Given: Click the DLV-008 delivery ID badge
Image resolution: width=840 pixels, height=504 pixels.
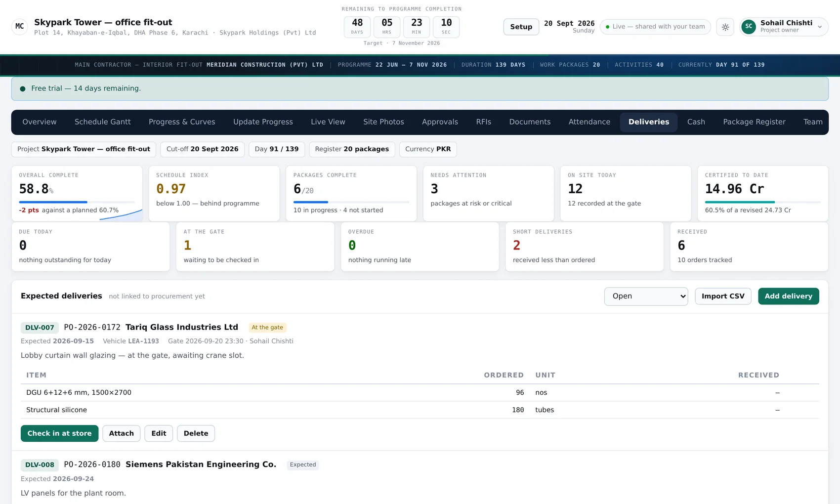Looking at the screenshot, I should pos(40,465).
